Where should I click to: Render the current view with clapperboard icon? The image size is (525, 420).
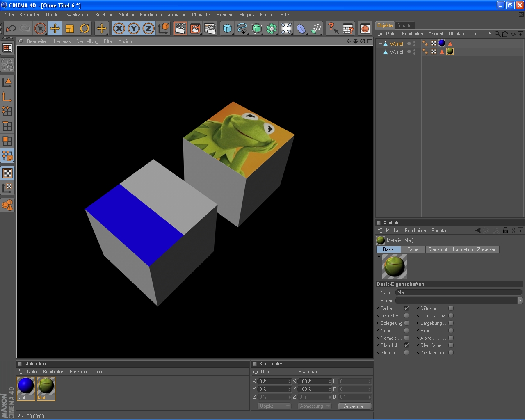click(180, 28)
